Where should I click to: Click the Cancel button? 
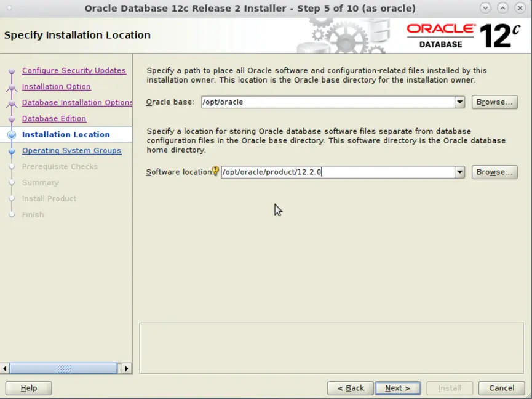pyautogui.click(x=501, y=388)
